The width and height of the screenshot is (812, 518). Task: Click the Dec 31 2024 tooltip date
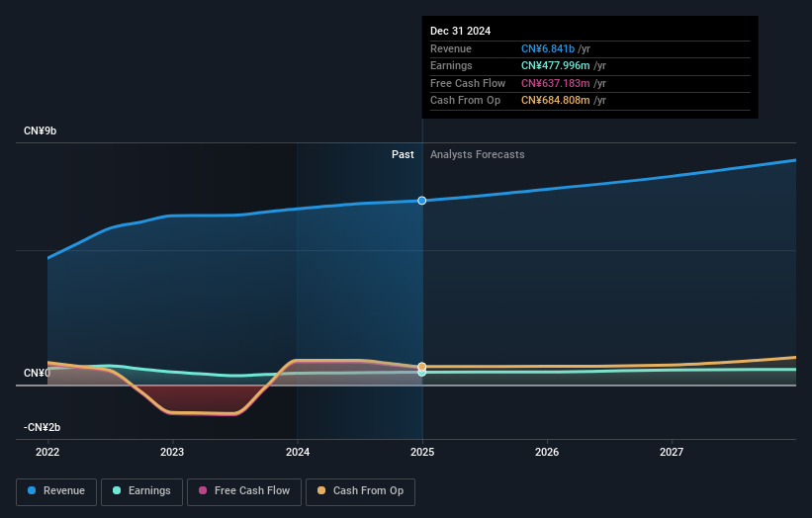tap(460, 31)
